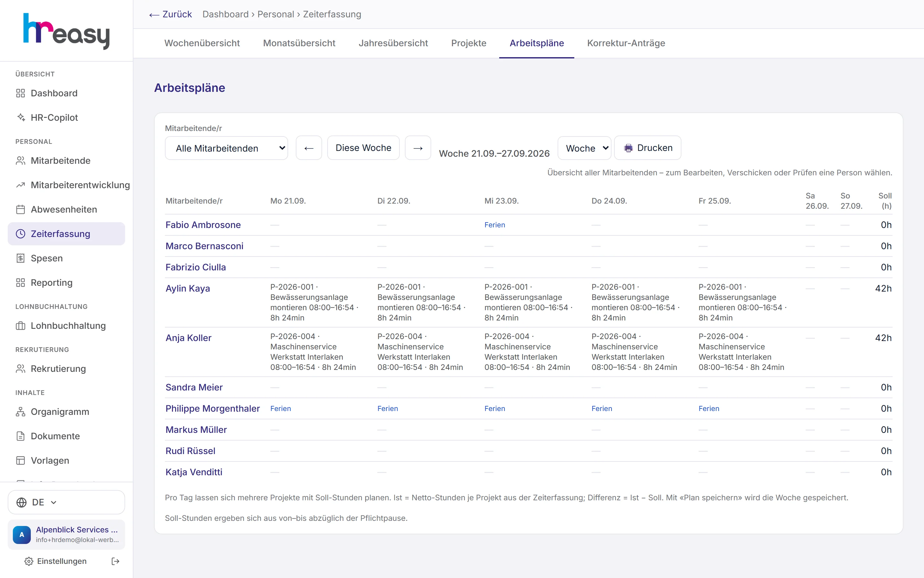Viewport: 924px width, 578px height.
Task: Go to previous week arrow button
Action: [x=309, y=148]
